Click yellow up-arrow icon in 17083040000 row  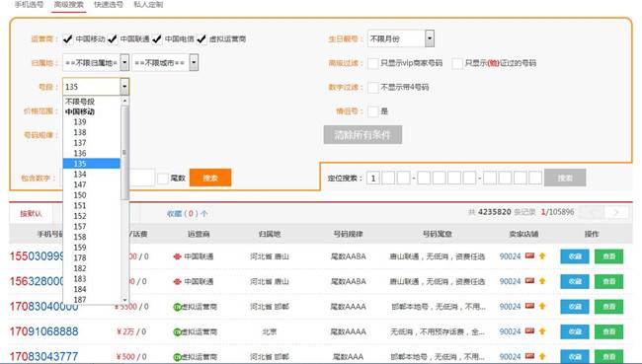click(x=542, y=306)
